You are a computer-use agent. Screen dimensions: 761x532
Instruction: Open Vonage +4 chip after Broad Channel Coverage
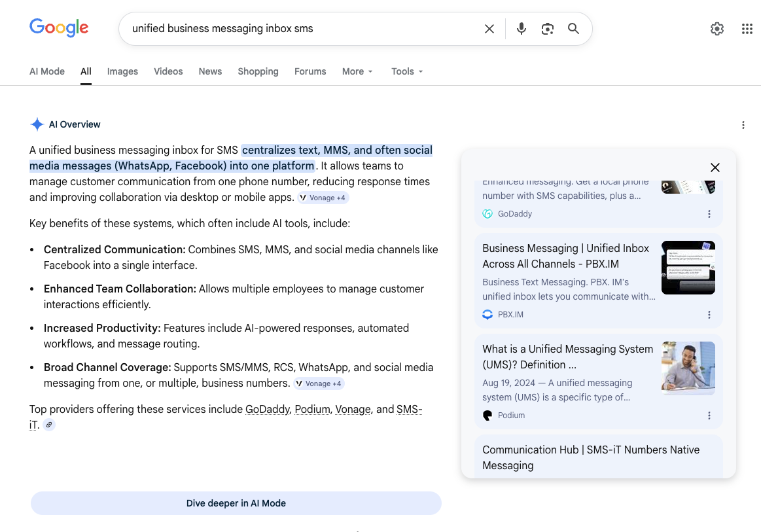(319, 383)
